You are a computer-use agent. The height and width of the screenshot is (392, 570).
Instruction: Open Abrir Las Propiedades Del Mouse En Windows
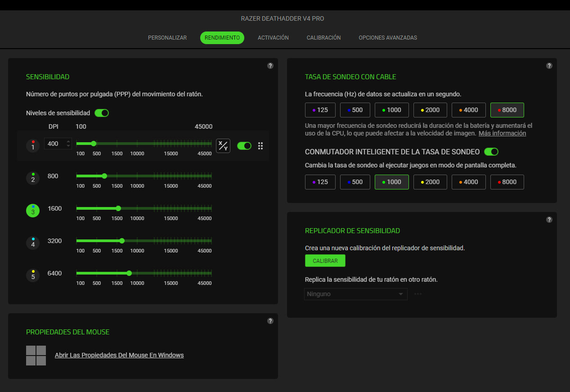(119, 355)
